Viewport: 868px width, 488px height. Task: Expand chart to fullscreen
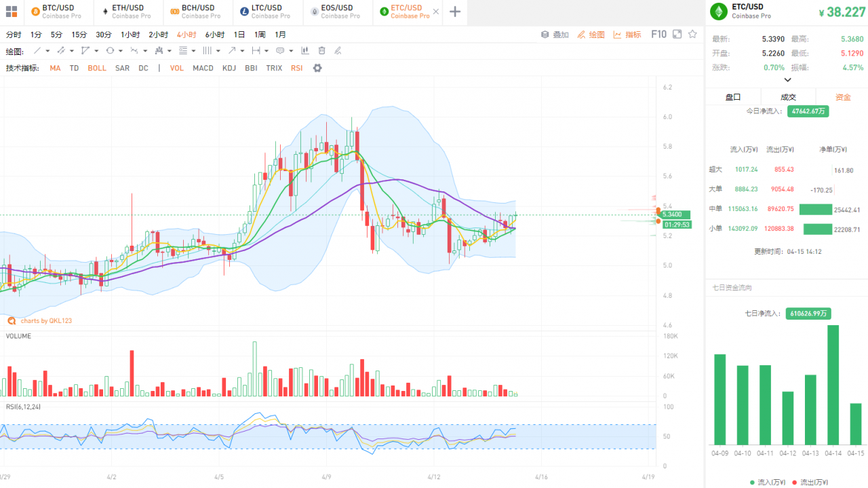pyautogui.click(x=677, y=35)
